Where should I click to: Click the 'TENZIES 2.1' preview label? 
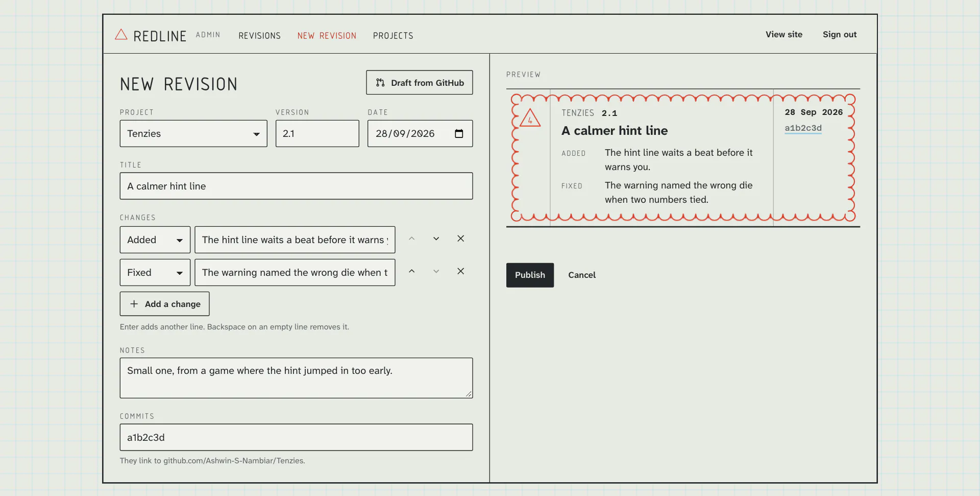(590, 113)
